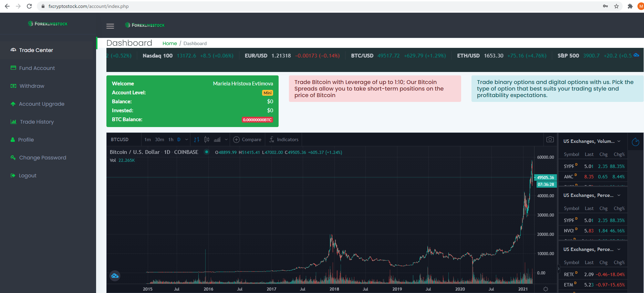The image size is (644, 293).
Task: Expand second US Exchanges Perce... dropdown
Action: tap(619, 195)
